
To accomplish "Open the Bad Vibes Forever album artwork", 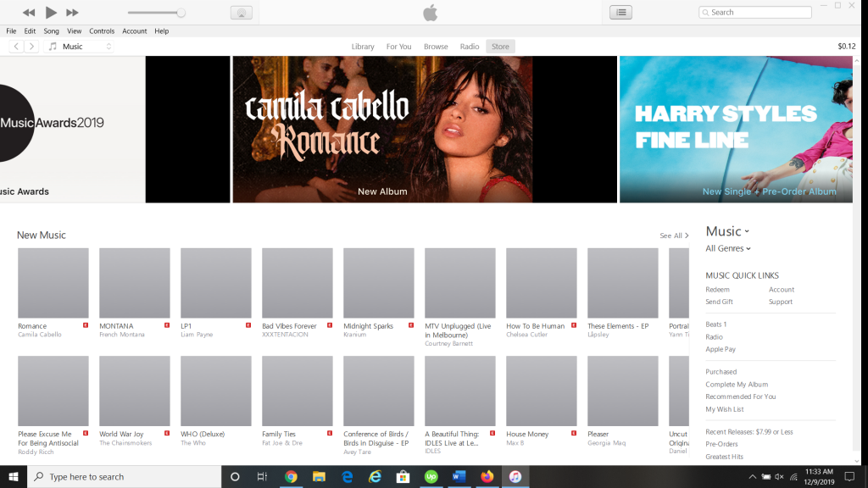I will pyautogui.click(x=298, y=283).
